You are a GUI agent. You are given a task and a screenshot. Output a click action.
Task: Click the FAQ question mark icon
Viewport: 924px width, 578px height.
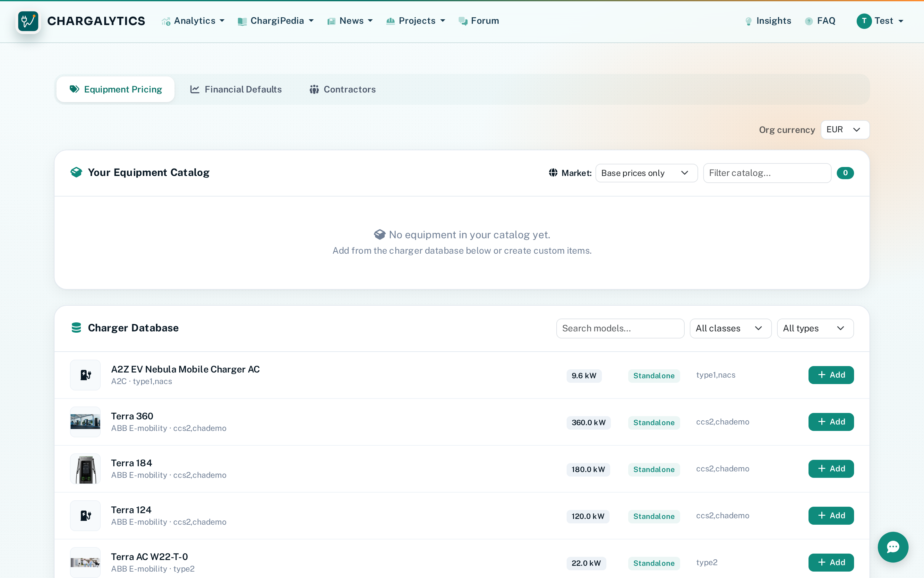click(809, 22)
